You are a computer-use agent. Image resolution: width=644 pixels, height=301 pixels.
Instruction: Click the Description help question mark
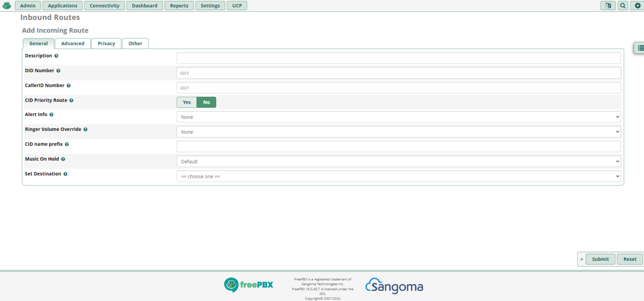coord(57,55)
